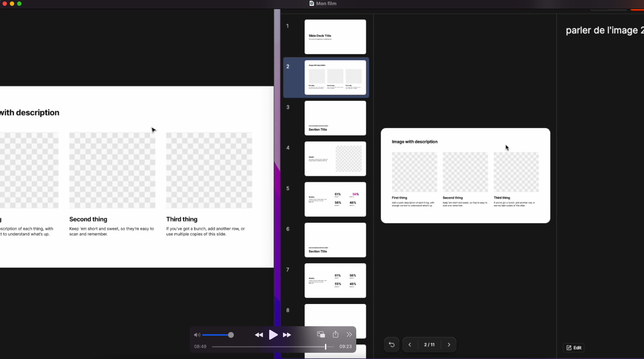Choose slide 7 metrics thumbnail
The width and height of the screenshot is (644, 359).
[x=335, y=281]
